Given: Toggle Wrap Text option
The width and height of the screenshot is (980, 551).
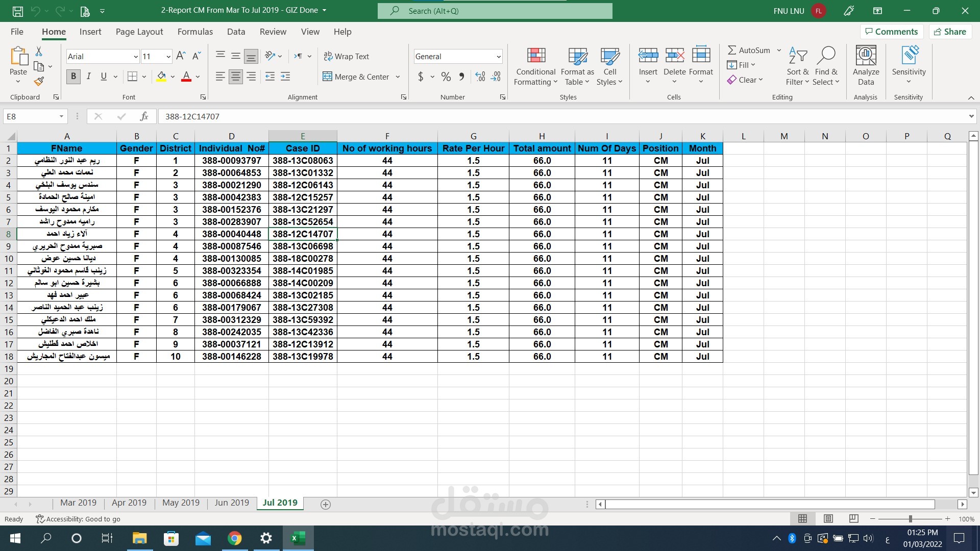Looking at the screenshot, I should click(346, 56).
